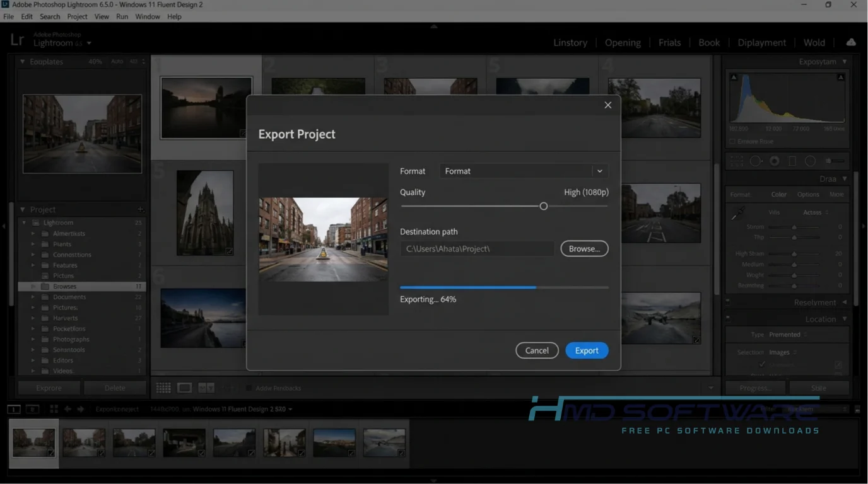The width and height of the screenshot is (868, 484).
Task: Switch to the Diplayment module
Action: pyautogui.click(x=761, y=42)
